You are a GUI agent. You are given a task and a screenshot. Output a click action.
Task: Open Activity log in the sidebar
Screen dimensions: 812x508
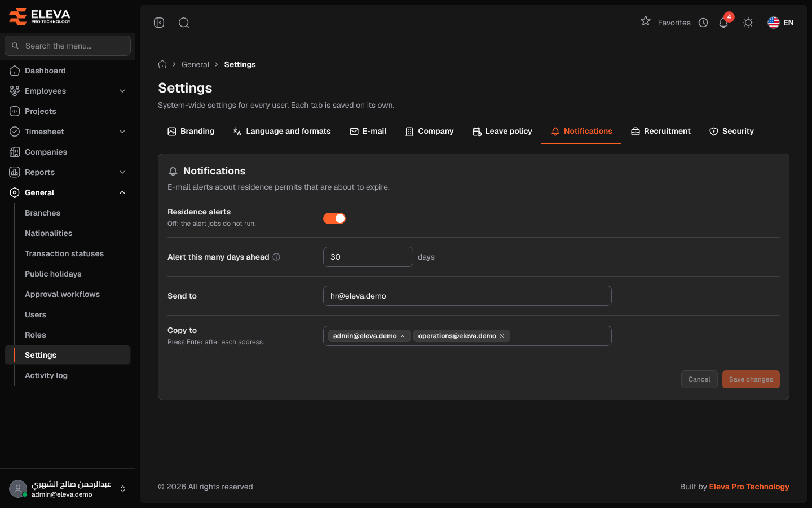point(46,375)
